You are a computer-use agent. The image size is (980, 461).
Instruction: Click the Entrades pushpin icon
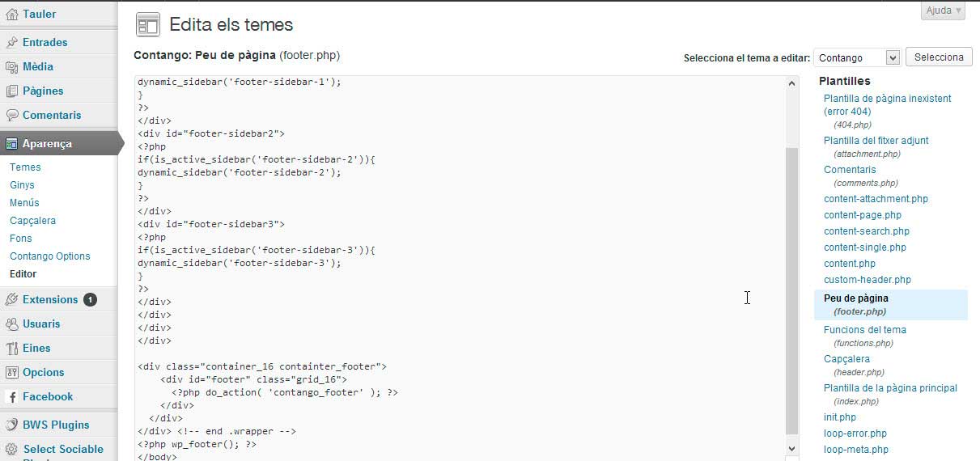pyautogui.click(x=11, y=42)
